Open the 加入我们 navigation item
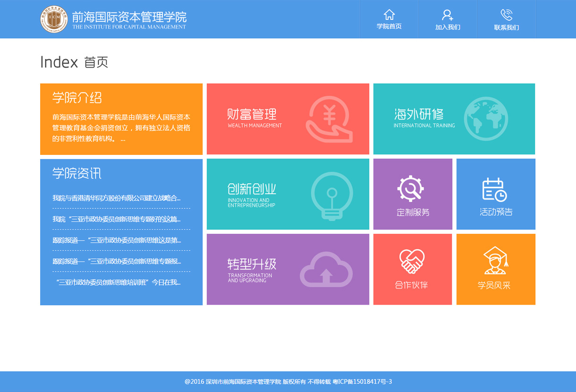Viewport: 576px width, 392px height. (x=447, y=19)
